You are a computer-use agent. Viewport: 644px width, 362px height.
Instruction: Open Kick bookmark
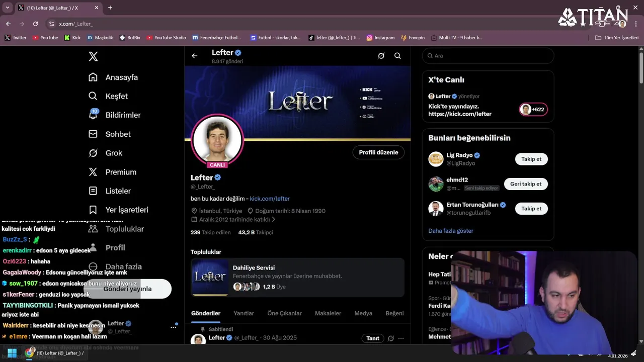pos(72,38)
